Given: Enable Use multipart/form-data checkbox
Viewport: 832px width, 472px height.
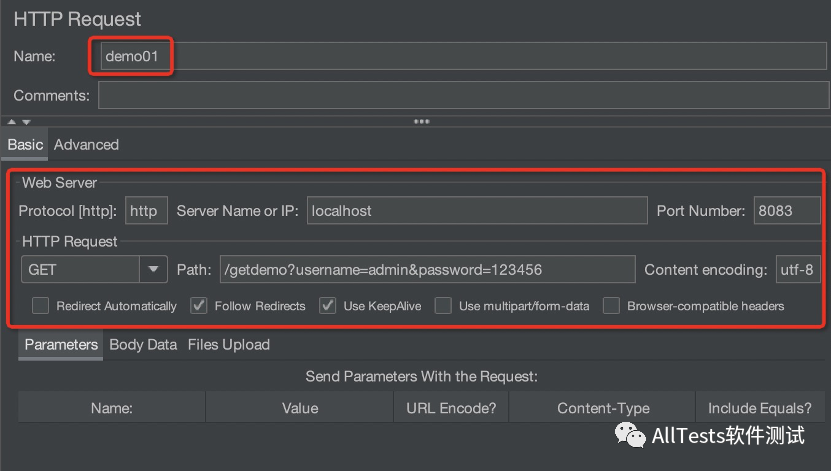Looking at the screenshot, I should [443, 305].
